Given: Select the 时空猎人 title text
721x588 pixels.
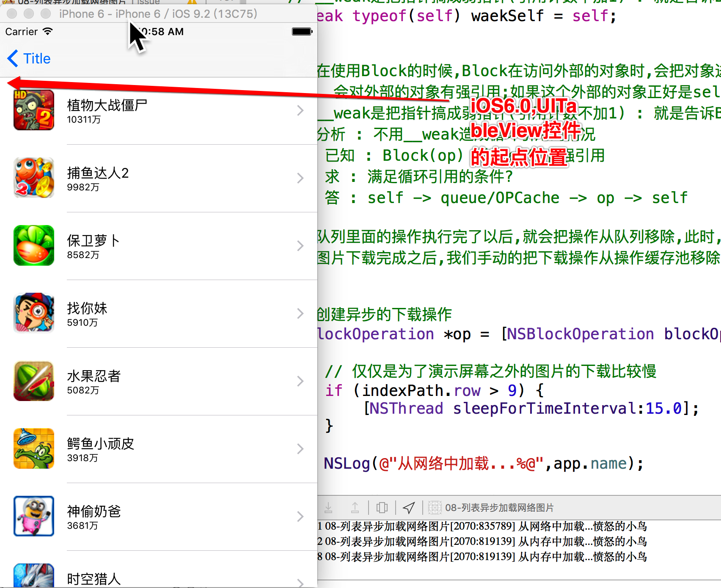Looking at the screenshot, I should 94,579.
